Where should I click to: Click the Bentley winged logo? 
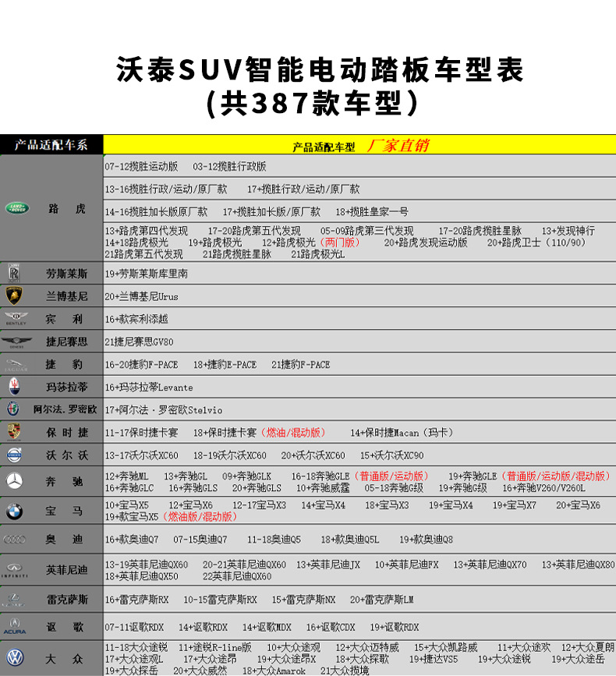click(16, 318)
